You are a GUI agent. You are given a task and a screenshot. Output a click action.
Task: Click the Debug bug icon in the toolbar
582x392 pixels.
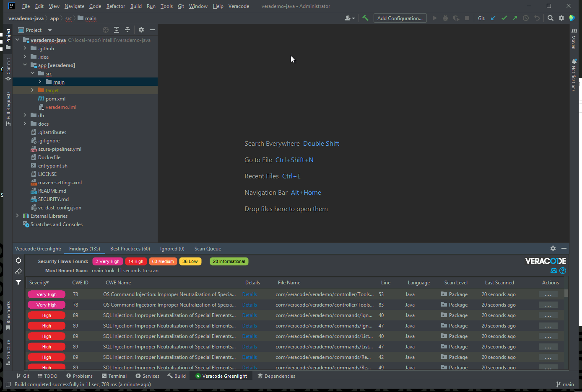pos(445,18)
